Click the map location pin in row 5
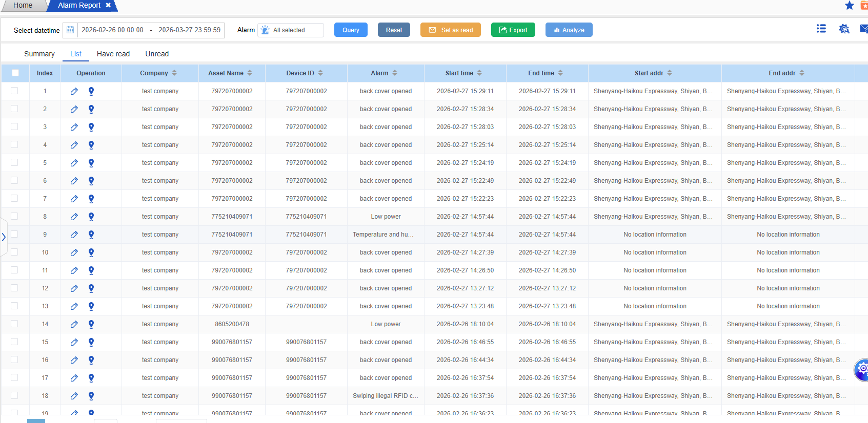Screen dimensions: 868x423 pos(91,163)
